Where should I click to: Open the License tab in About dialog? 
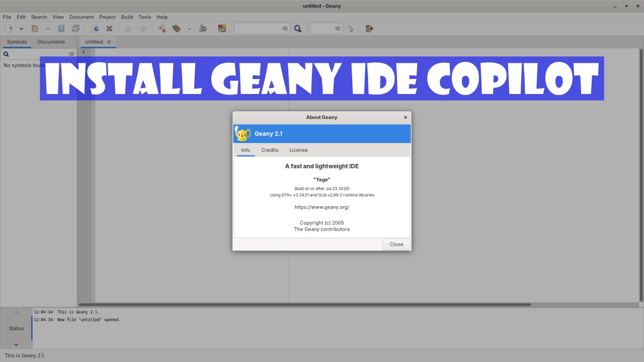click(x=298, y=150)
